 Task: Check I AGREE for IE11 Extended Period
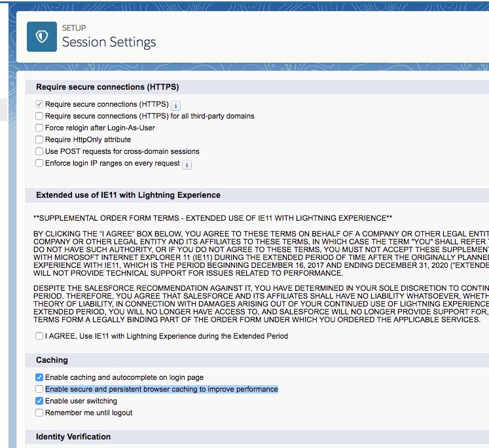(39, 336)
